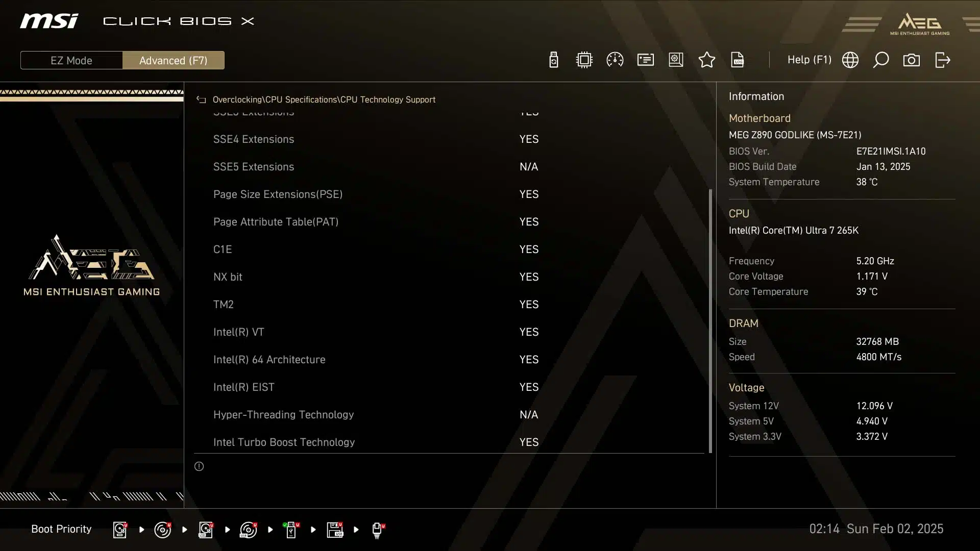Click the breadcrumb path Overclocking\CPU Specifications
This screenshot has height=551, width=980.
point(275,99)
